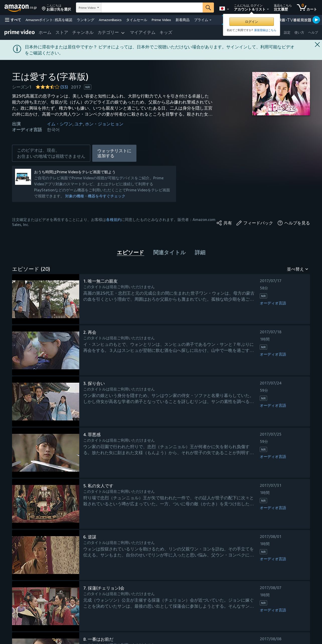Click the blue play circle icon
The height and width of the screenshot is (644, 322).
316,20
